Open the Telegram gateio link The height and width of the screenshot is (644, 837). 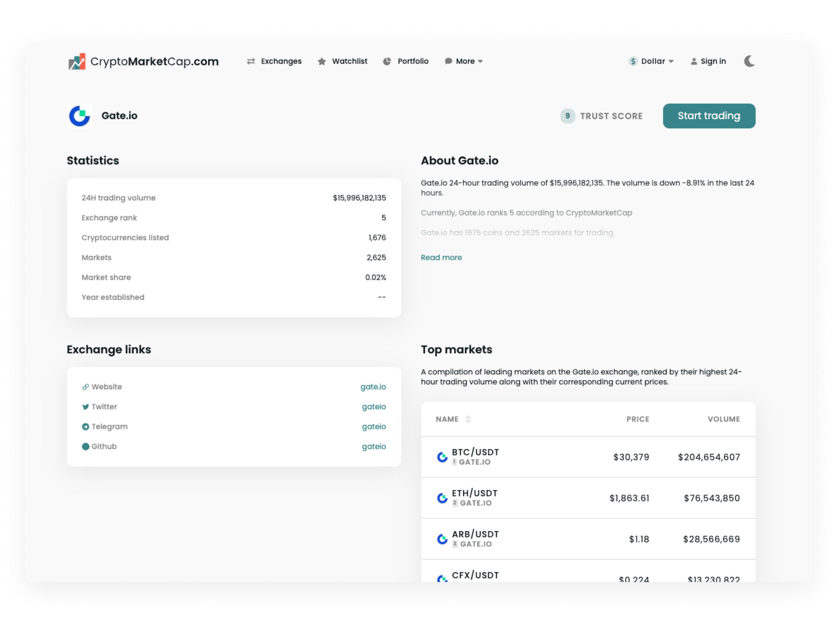click(374, 427)
